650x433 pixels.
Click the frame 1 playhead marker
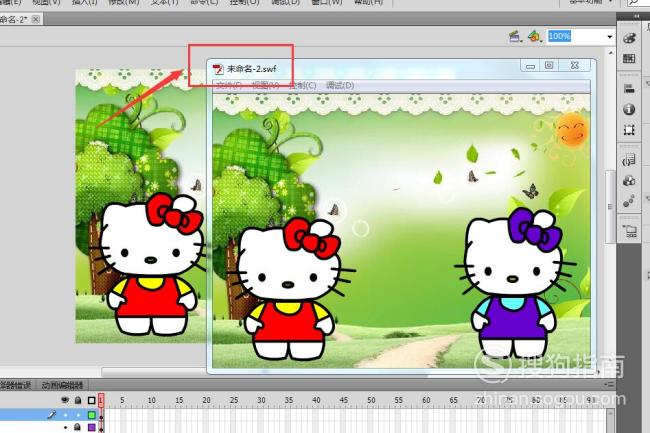[101, 400]
